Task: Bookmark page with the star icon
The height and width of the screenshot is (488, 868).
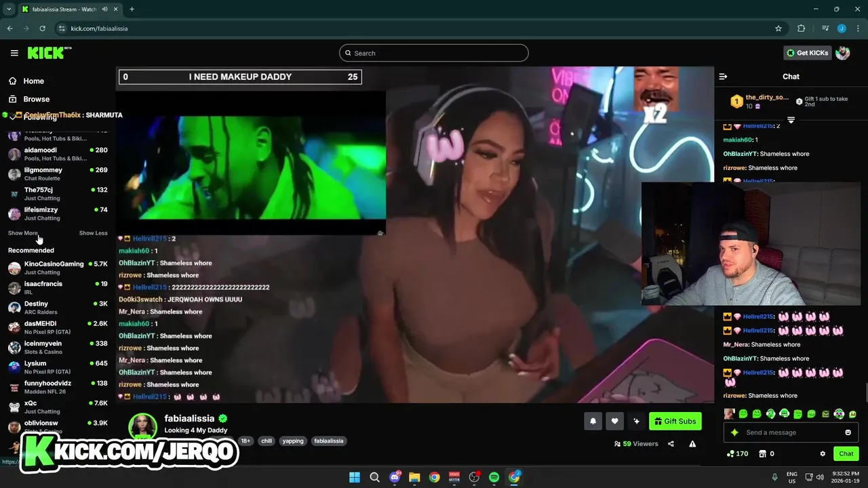Action: coord(778,28)
